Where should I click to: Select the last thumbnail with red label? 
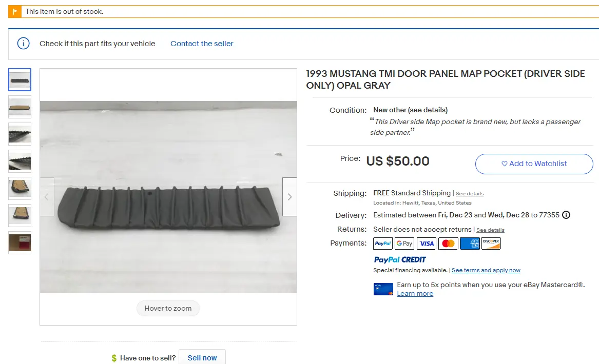[20, 242]
